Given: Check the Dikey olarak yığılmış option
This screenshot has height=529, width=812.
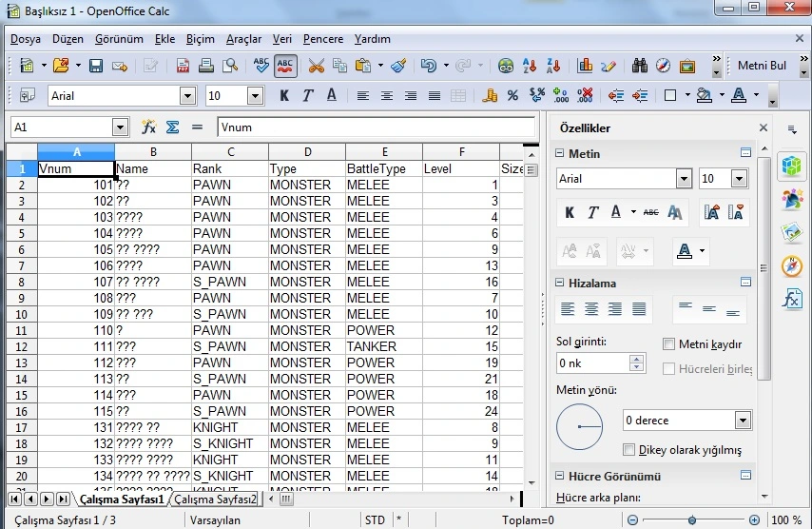Looking at the screenshot, I should point(628,450).
